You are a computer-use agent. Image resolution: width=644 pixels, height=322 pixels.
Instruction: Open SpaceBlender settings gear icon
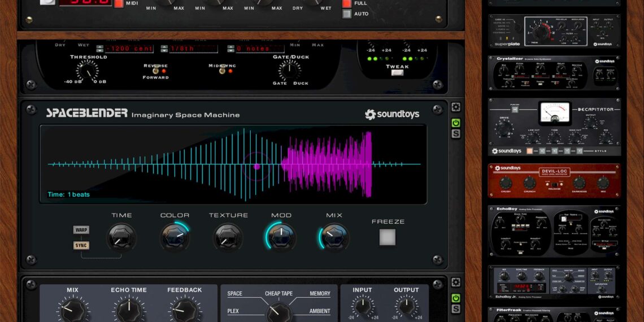point(455,107)
